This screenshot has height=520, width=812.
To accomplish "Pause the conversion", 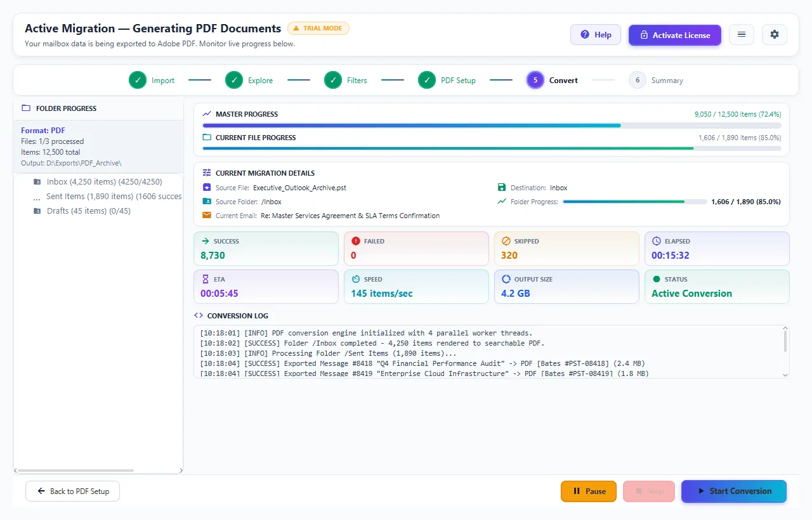I will (589, 491).
